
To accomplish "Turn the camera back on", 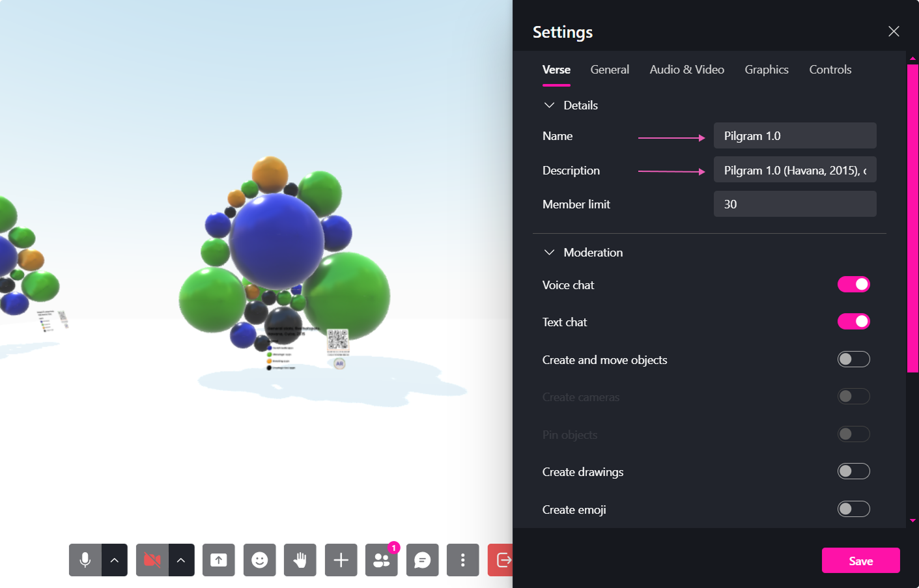I will pyautogui.click(x=151, y=560).
